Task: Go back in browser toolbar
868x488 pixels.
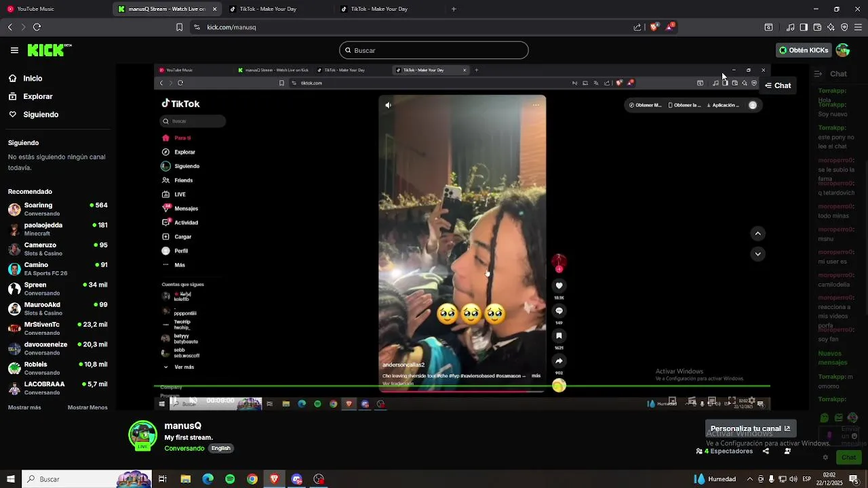Action: (x=9, y=27)
